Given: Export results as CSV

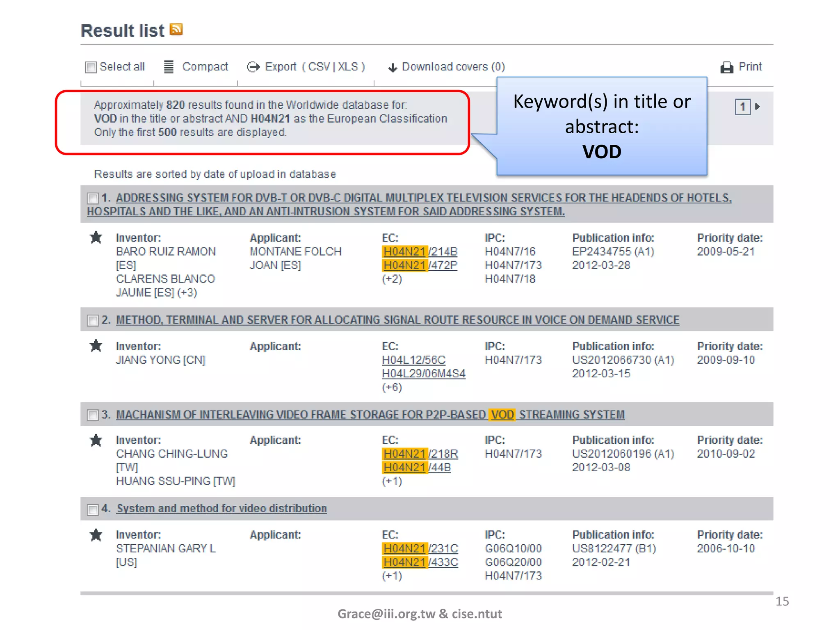Looking at the screenshot, I should click(x=319, y=66).
